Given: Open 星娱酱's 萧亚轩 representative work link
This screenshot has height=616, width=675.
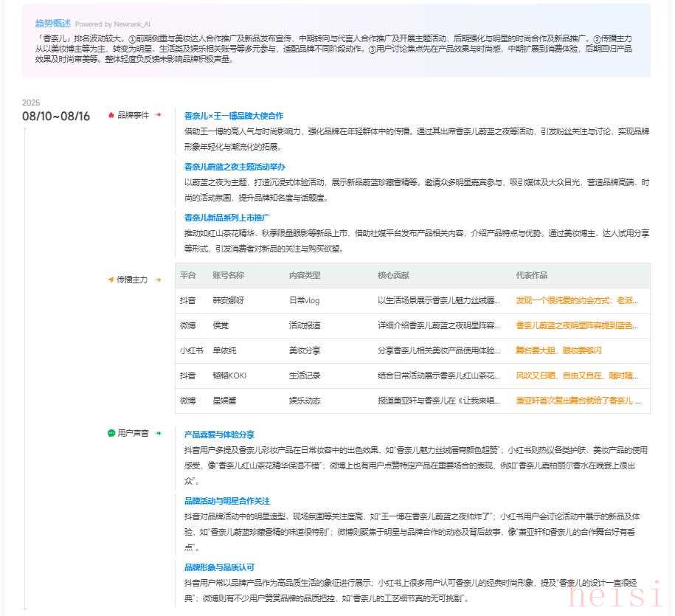Looking at the screenshot, I should pos(578,401).
